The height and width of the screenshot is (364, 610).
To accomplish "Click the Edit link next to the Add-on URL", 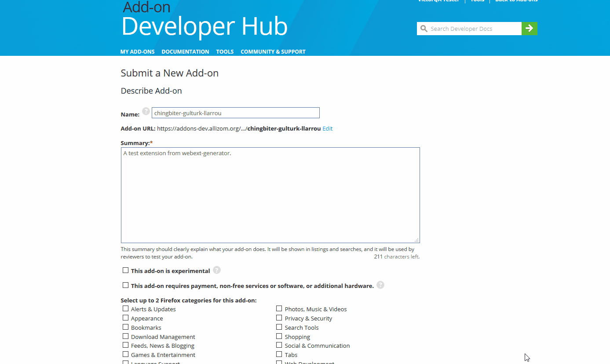I will 327,128.
